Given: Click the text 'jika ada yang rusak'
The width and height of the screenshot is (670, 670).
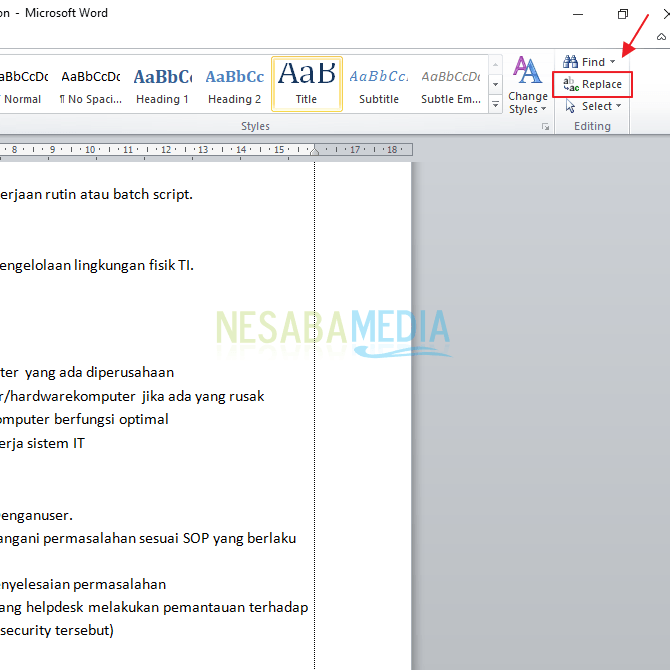Looking at the screenshot, I should pyautogui.click(x=203, y=397).
